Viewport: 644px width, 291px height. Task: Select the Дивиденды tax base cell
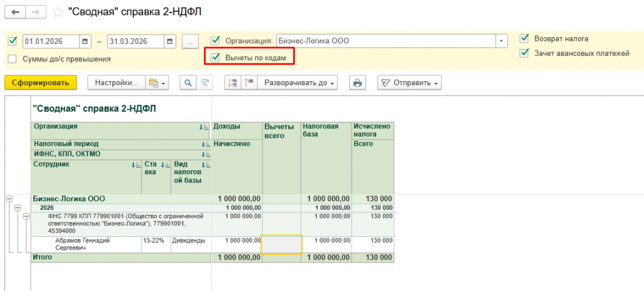pos(191,244)
